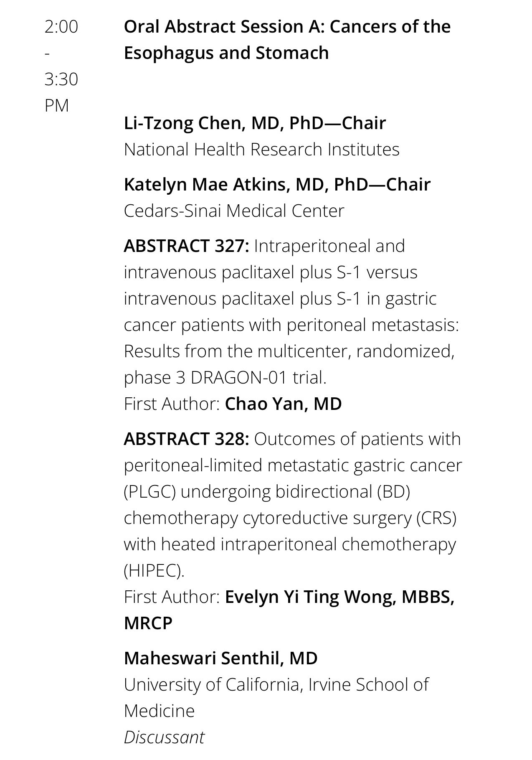Image resolution: width=532 pixels, height=760 pixels.
Task: Open the Oral Abstract Session A title
Action: click(x=287, y=40)
